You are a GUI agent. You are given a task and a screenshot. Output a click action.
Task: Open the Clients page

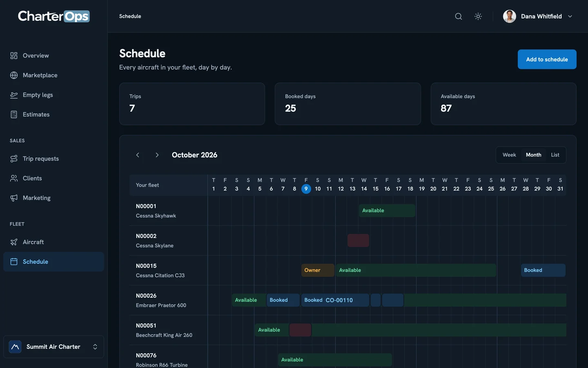coord(53,178)
